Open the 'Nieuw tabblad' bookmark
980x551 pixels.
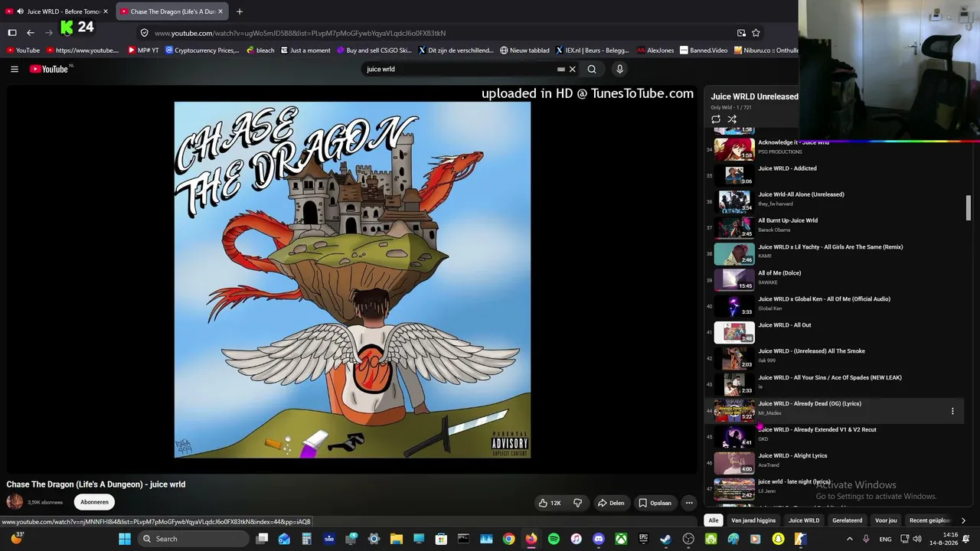524,51
